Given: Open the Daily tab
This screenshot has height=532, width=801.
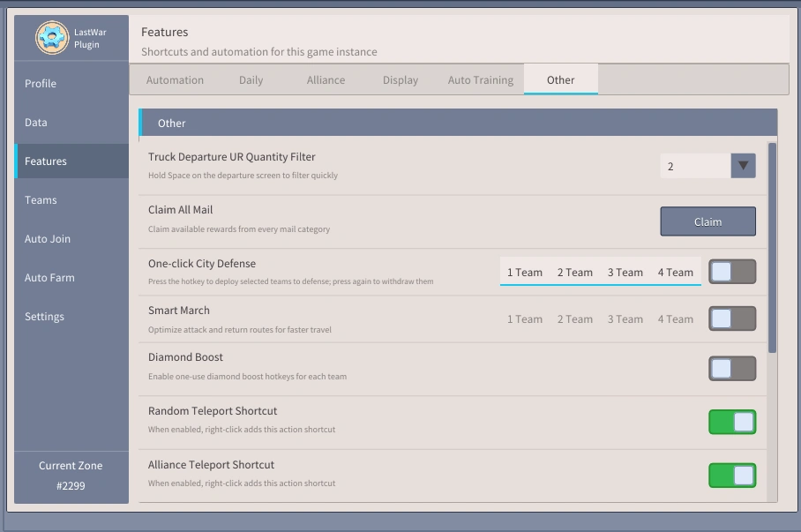Looking at the screenshot, I should pos(251,79).
